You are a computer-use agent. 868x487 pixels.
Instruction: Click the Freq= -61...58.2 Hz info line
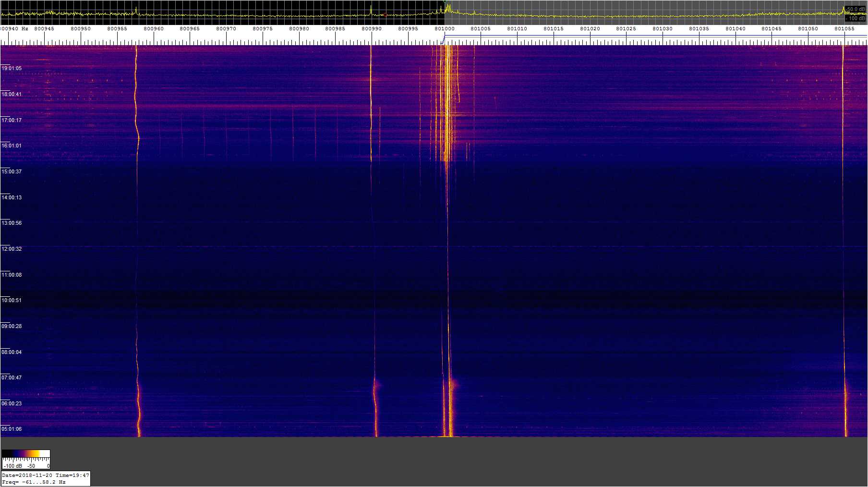[x=34, y=482]
